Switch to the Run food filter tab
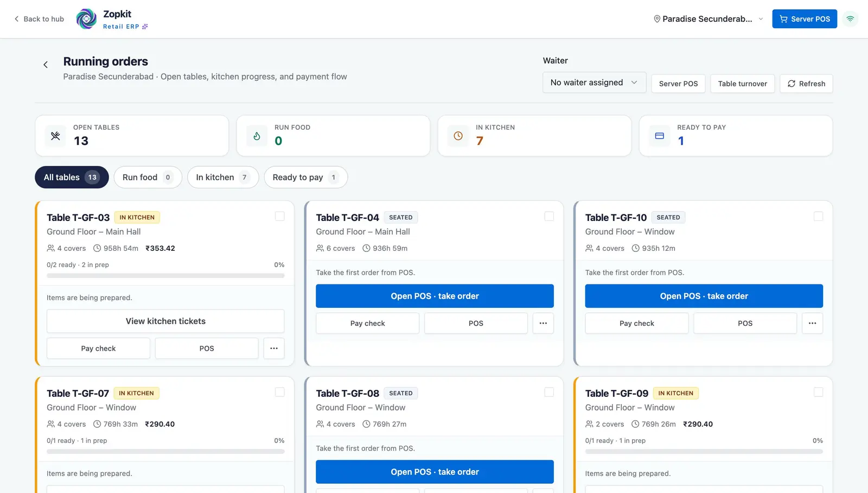Image resolution: width=868 pixels, height=493 pixels. pyautogui.click(x=148, y=178)
